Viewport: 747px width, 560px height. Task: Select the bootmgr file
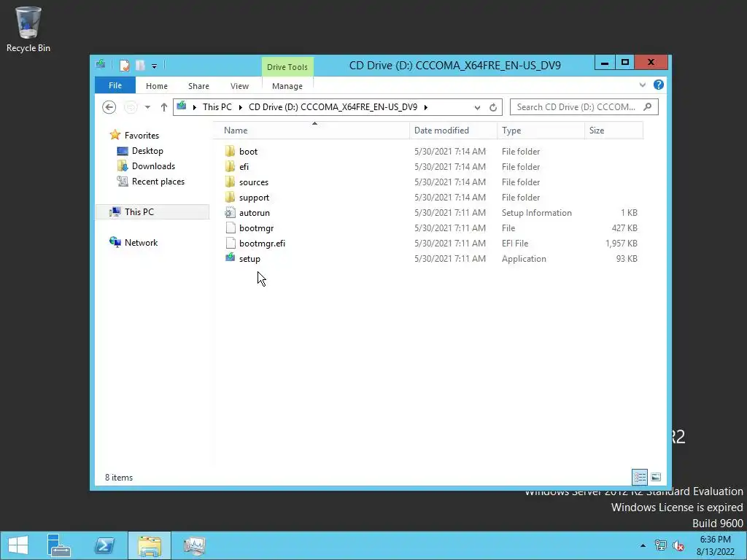coord(256,228)
